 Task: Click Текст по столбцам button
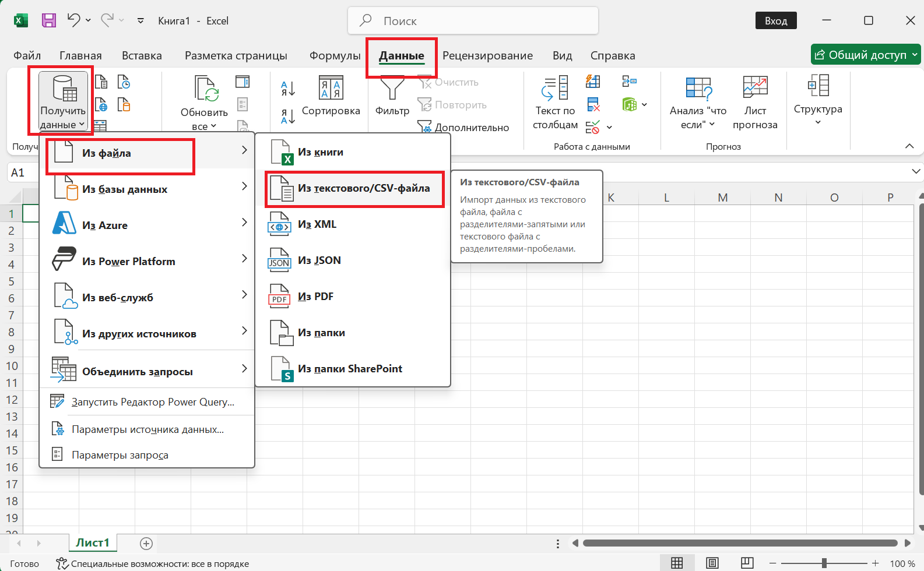[x=556, y=103]
